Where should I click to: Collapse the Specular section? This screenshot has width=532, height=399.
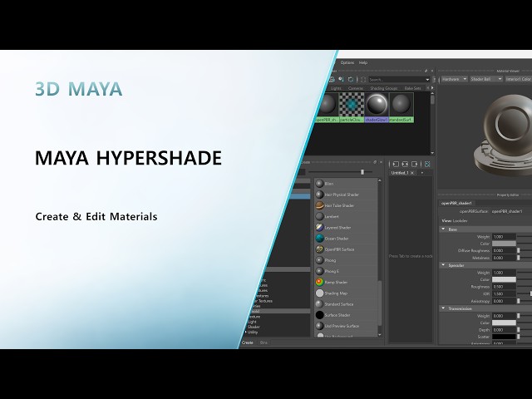click(443, 265)
